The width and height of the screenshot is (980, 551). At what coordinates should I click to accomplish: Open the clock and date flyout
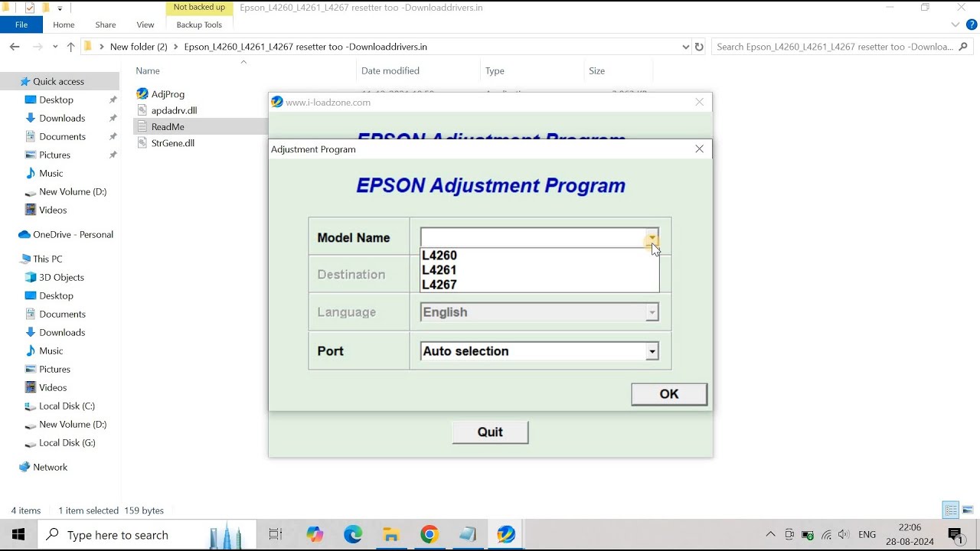click(910, 534)
